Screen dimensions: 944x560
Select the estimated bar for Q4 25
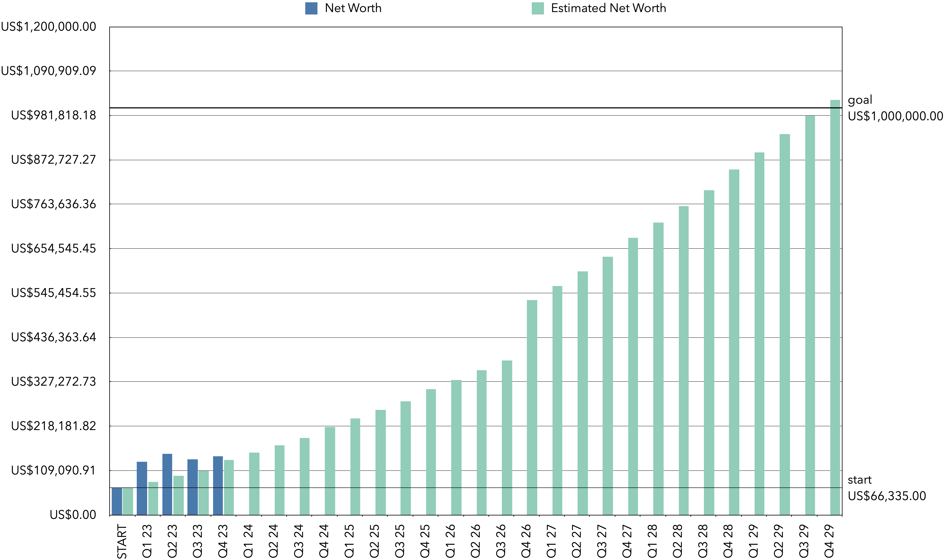431,452
